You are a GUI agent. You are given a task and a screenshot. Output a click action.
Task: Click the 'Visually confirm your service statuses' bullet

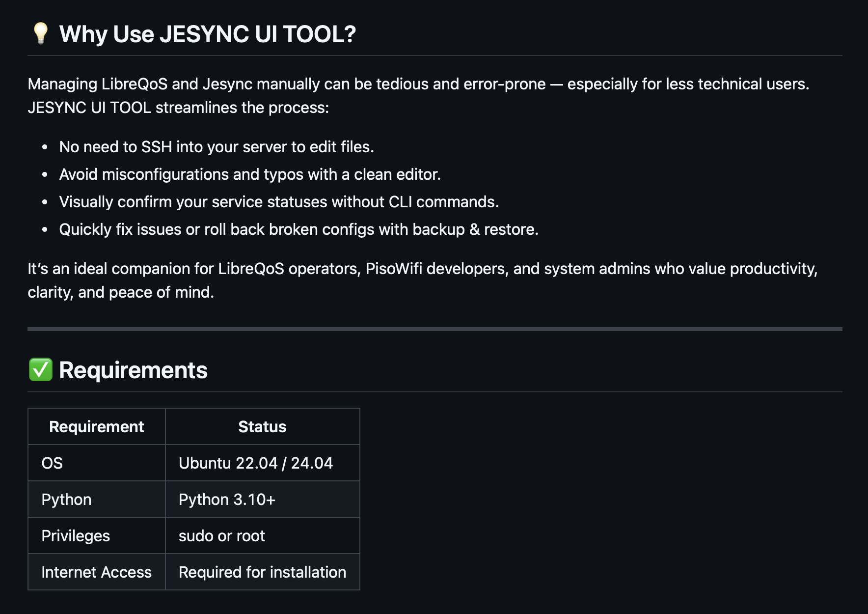point(279,202)
